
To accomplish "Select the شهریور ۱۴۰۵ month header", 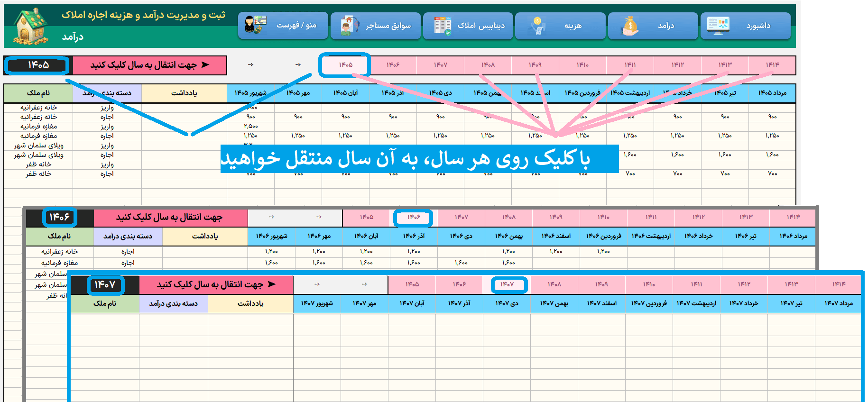I will (x=250, y=93).
